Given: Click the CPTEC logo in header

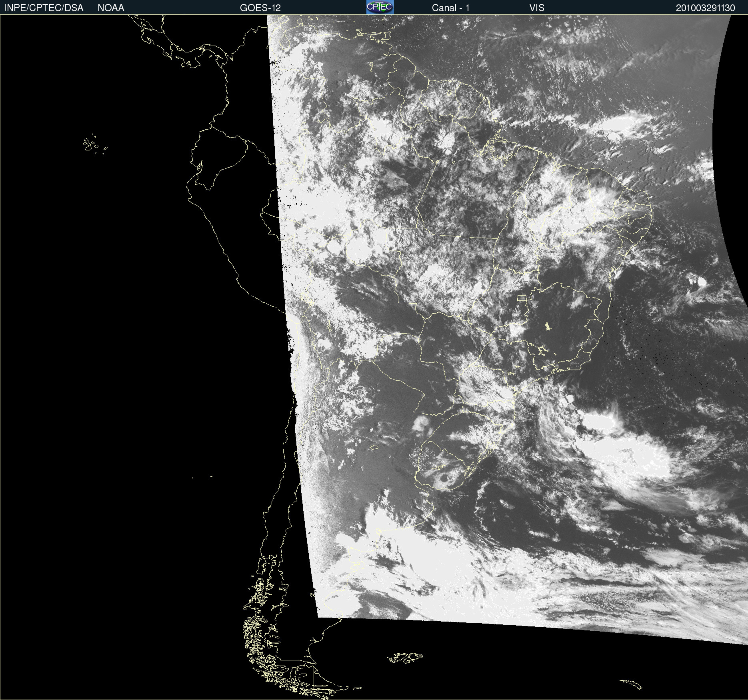Looking at the screenshot, I should pyautogui.click(x=380, y=7).
